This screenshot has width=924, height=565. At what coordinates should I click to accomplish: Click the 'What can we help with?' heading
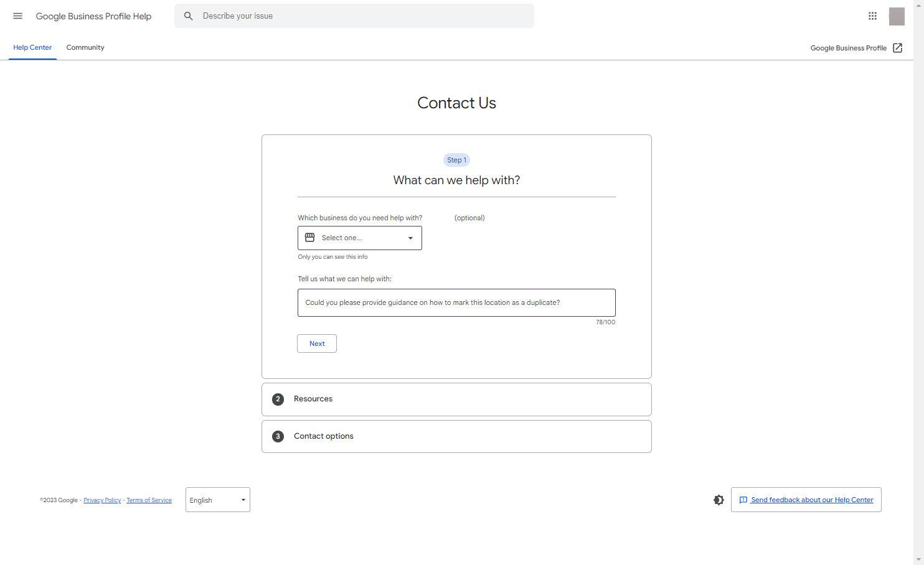456,180
